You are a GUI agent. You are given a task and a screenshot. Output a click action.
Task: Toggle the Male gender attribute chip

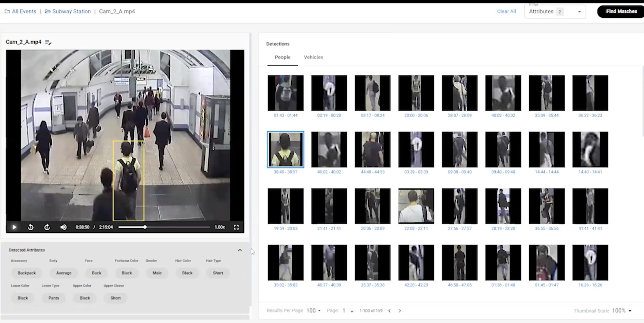pos(157,273)
